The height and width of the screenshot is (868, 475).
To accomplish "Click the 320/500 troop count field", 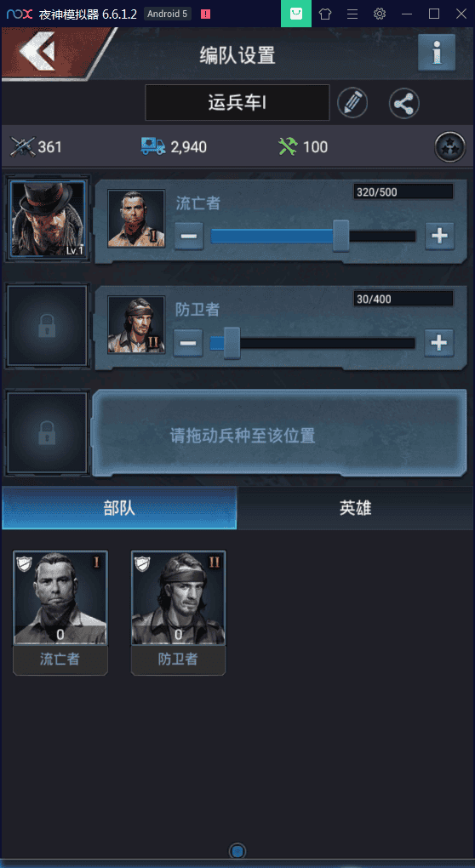I will [403, 192].
